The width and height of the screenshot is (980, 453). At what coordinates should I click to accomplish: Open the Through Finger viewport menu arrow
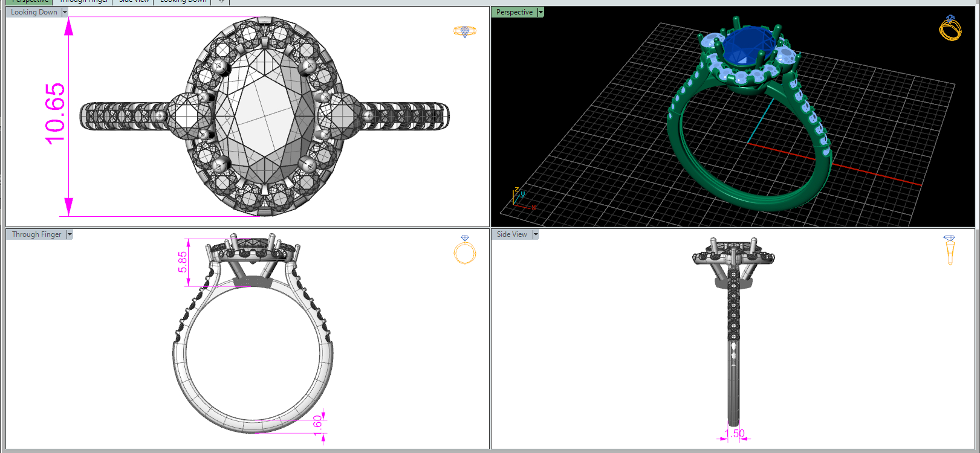point(70,234)
